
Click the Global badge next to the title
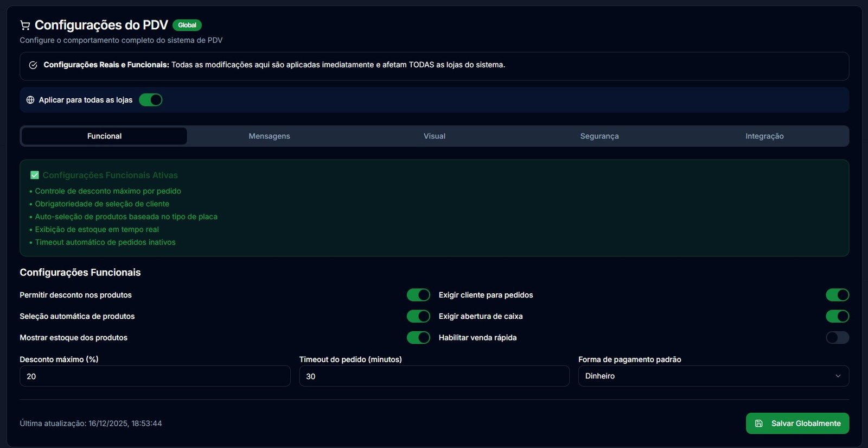tap(187, 26)
